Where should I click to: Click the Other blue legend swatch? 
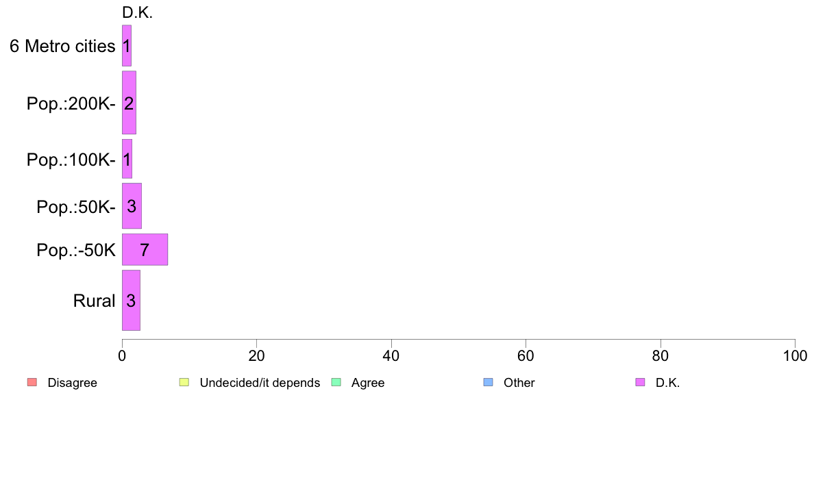(x=488, y=382)
